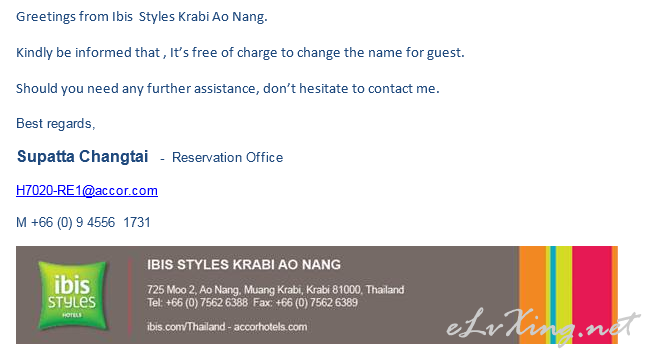The width and height of the screenshot is (651, 360).
Task: Click the IBIS STYLES KRABI AO NANG heading
Action: click(244, 264)
